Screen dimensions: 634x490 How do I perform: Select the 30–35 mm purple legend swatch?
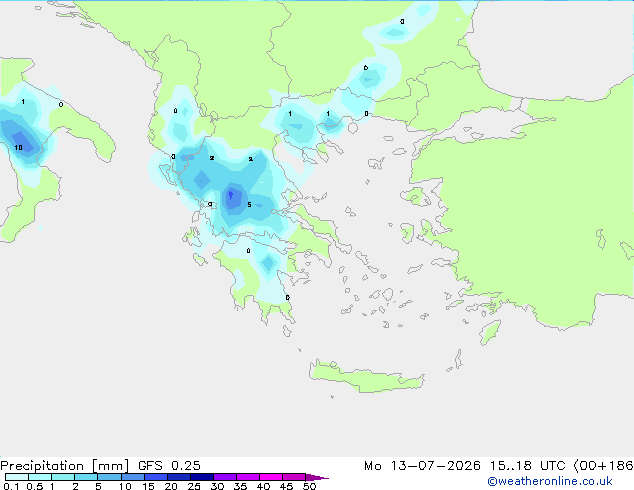pyautogui.click(x=224, y=477)
